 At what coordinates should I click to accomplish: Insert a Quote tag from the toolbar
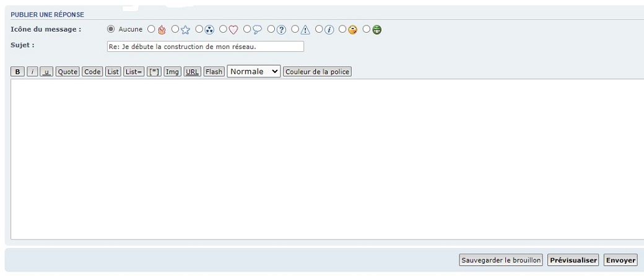[x=67, y=72]
